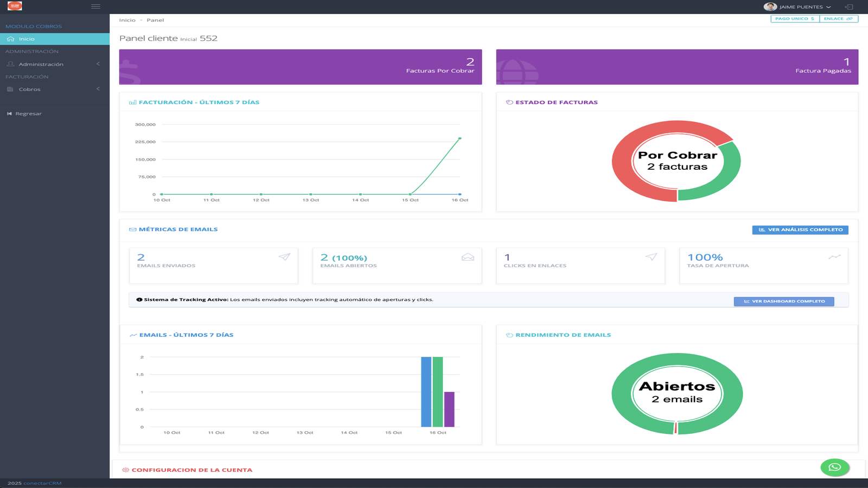This screenshot has height=488, width=868.
Task: Click the app logo in top-left corner
Action: 15,6
